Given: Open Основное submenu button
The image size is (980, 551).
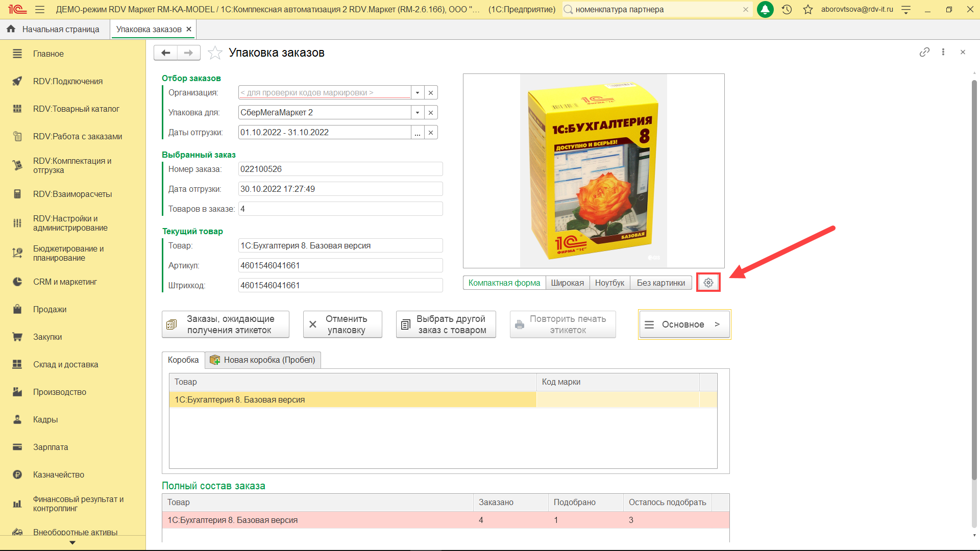Looking at the screenshot, I should 684,324.
